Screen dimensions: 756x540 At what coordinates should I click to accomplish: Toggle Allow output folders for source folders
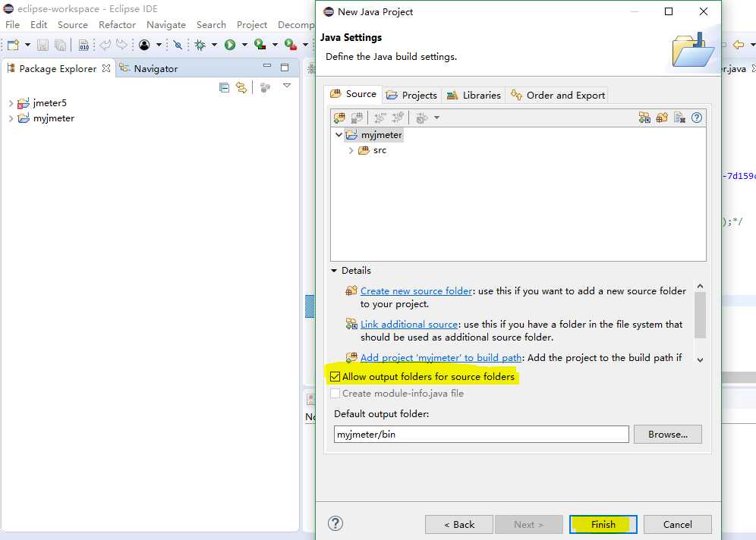click(x=335, y=376)
